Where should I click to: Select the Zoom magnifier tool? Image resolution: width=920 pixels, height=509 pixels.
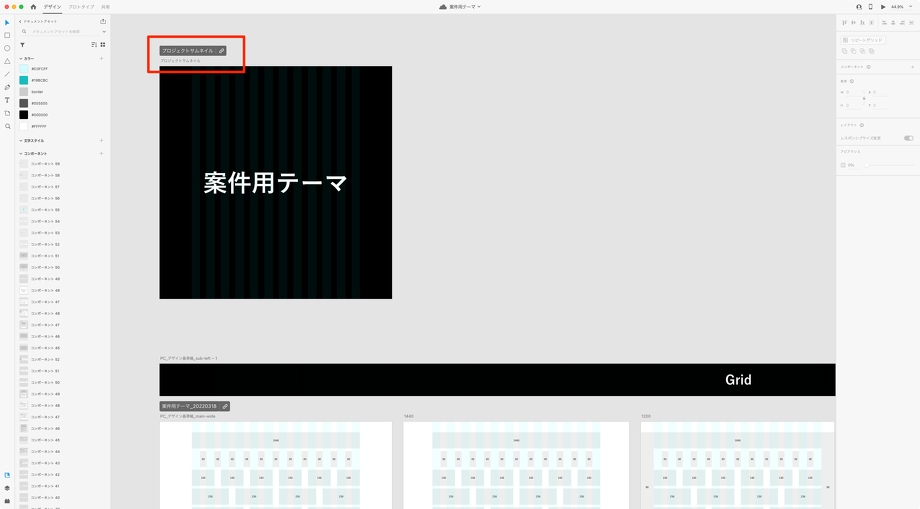tap(7, 126)
